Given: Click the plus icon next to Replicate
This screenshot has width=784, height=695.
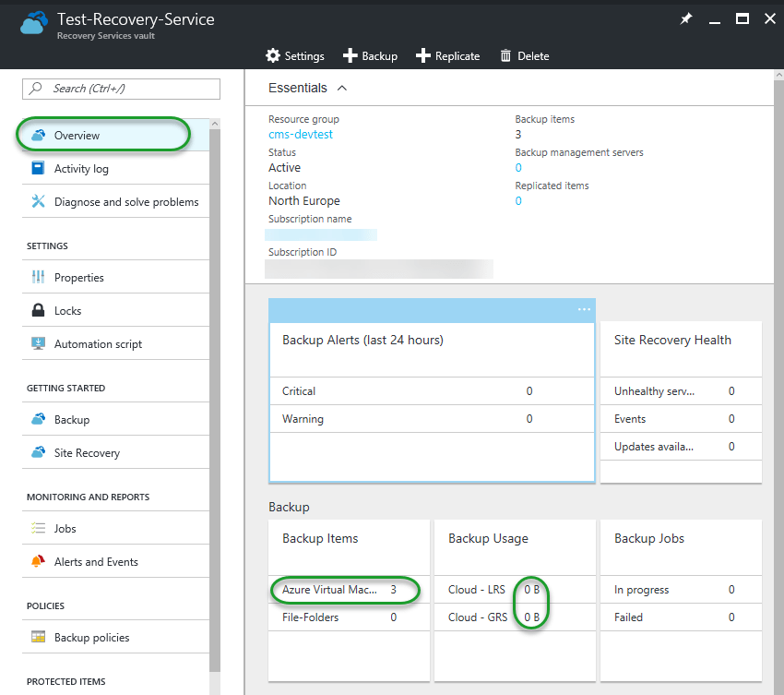Looking at the screenshot, I should tap(423, 55).
